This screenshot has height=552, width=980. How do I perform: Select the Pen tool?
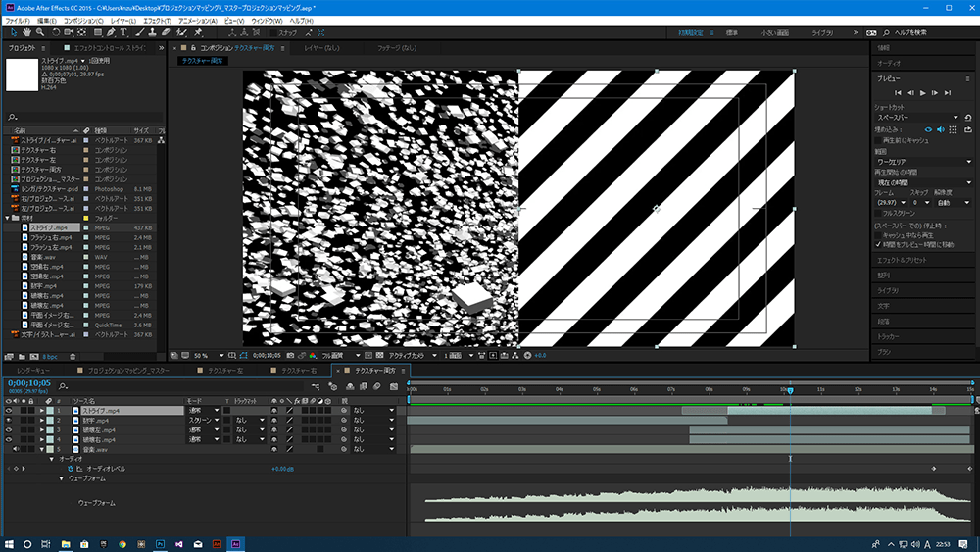111,32
